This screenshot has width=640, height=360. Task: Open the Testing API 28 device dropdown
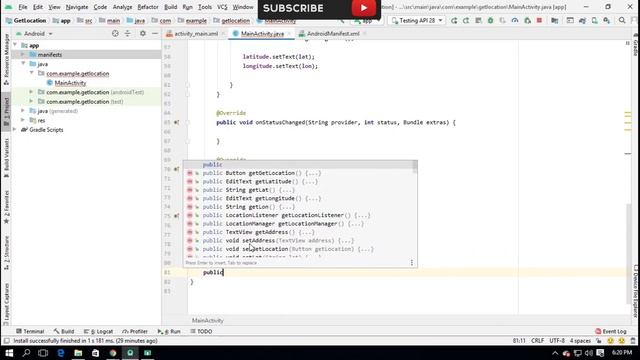(416, 20)
